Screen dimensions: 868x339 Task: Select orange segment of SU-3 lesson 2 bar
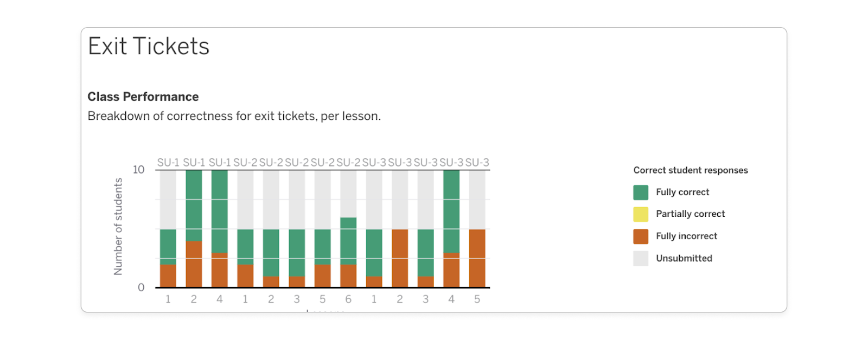[400, 258]
